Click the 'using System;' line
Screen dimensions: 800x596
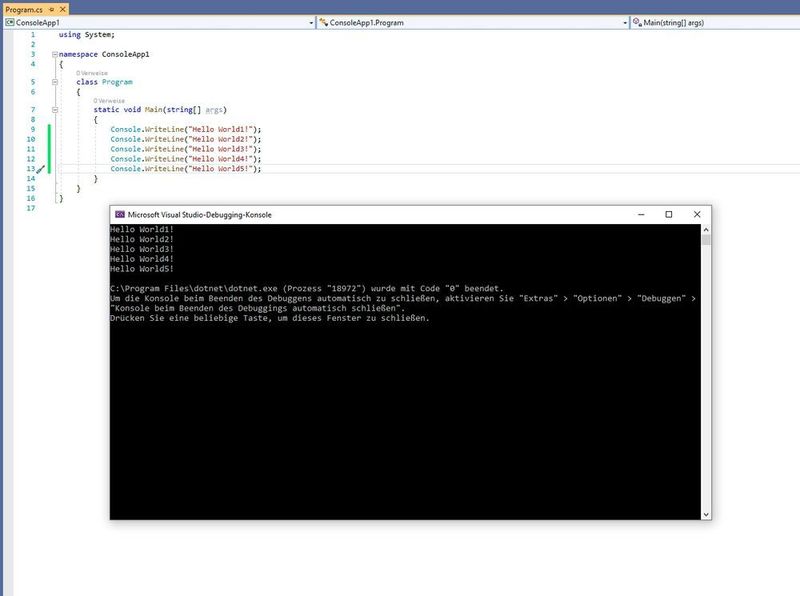[x=87, y=35]
